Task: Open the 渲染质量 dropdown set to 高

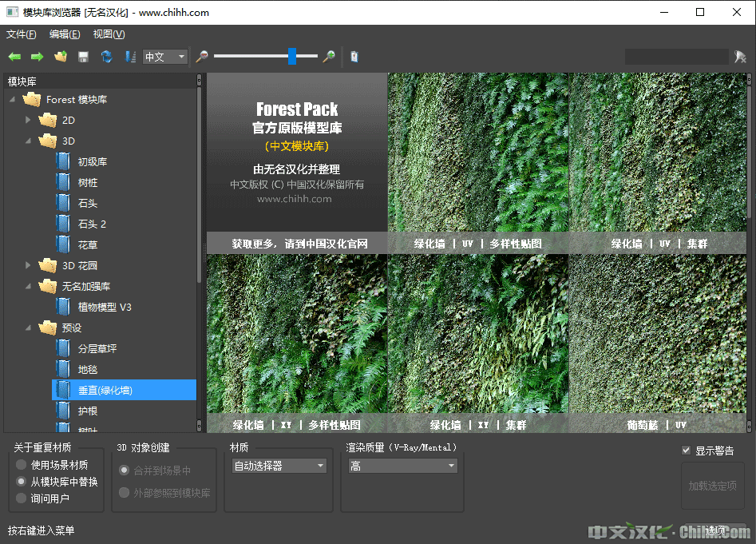Action: tap(402, 466)
